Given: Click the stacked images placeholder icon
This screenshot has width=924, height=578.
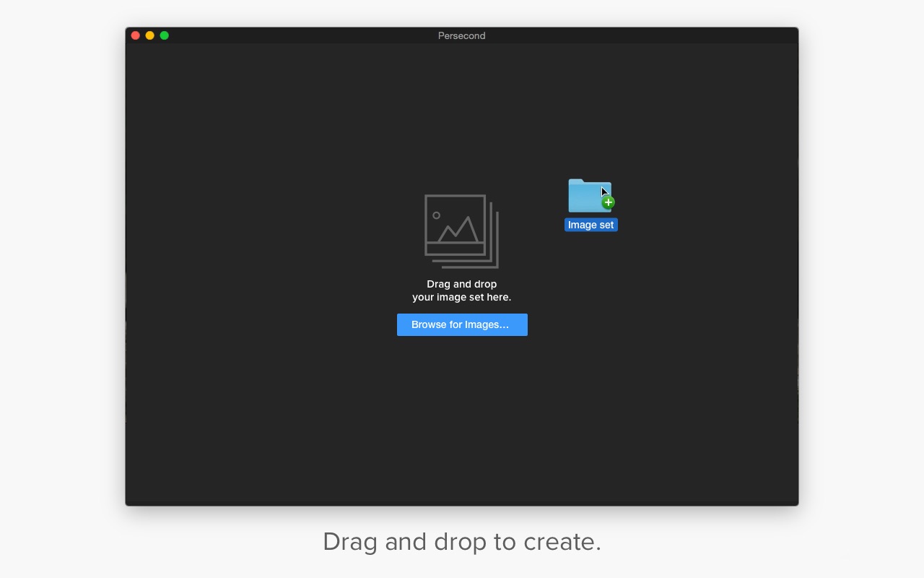Looking at the screenshot, I should coord(461,231).
